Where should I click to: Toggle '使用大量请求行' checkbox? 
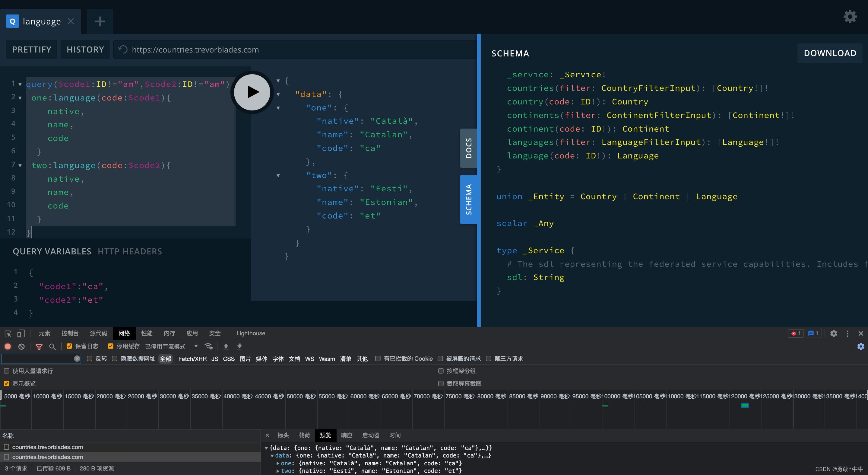(6, 370)
